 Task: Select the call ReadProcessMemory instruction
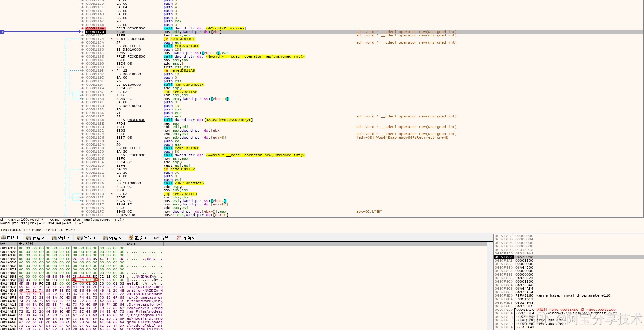click(x=208, y=120)
